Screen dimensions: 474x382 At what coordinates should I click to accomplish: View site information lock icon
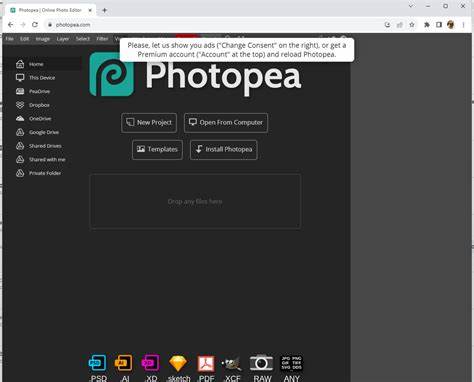50,25
